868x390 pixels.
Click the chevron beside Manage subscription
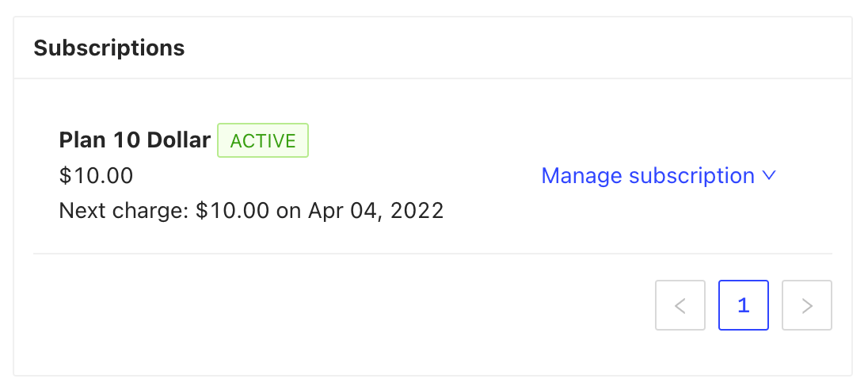(x=768, y=176)
